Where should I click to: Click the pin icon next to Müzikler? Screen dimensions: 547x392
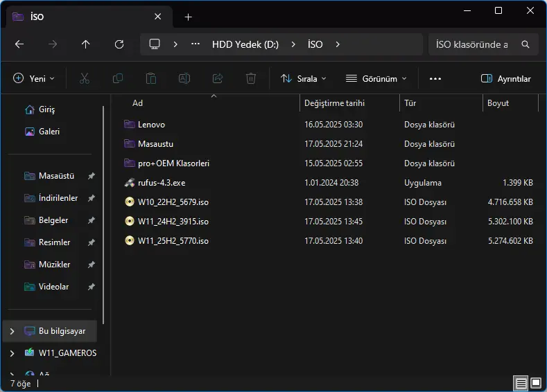coord(91,265)
